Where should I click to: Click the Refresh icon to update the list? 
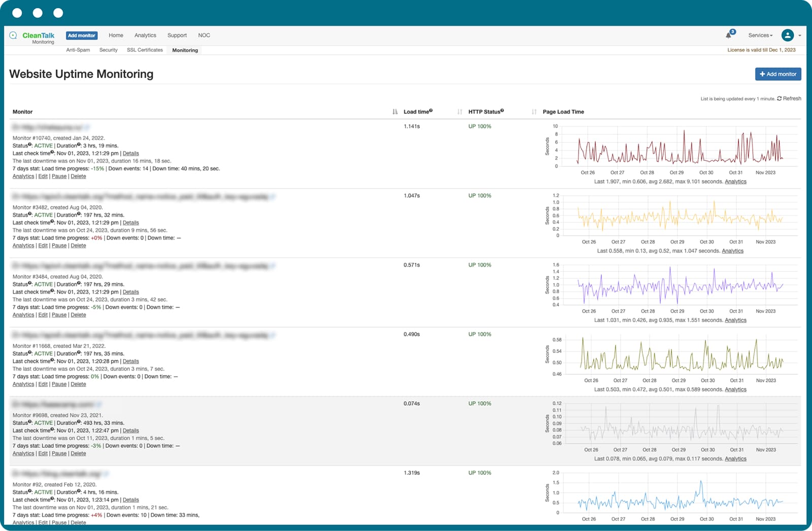point(780,98)
